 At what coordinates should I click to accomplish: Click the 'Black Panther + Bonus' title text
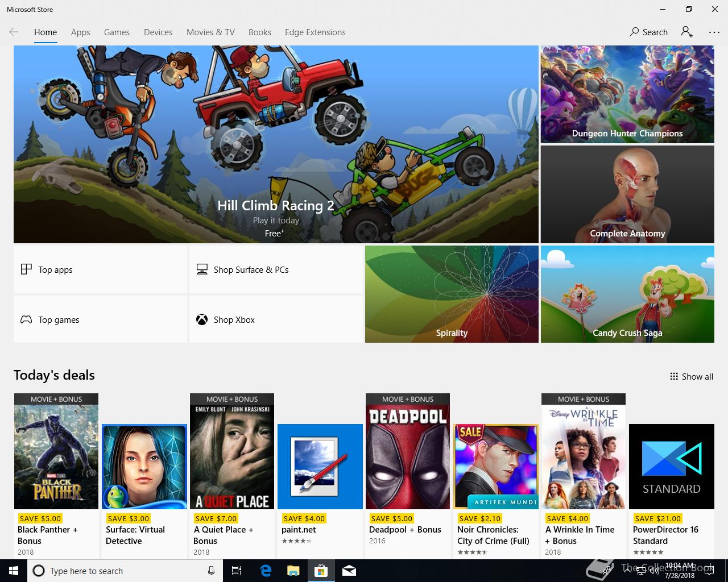pos(48,535)
